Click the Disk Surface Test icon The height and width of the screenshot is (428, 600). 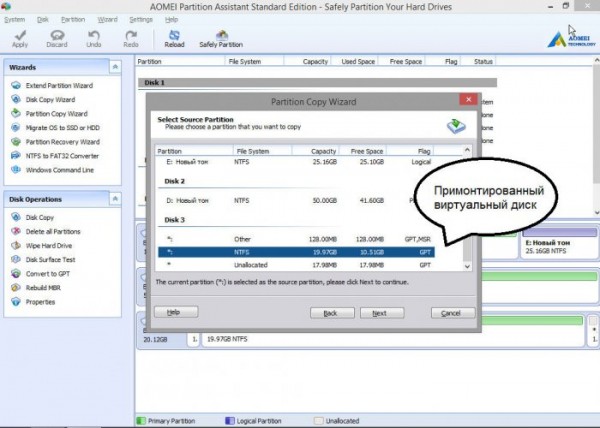(x=16, y=259)
